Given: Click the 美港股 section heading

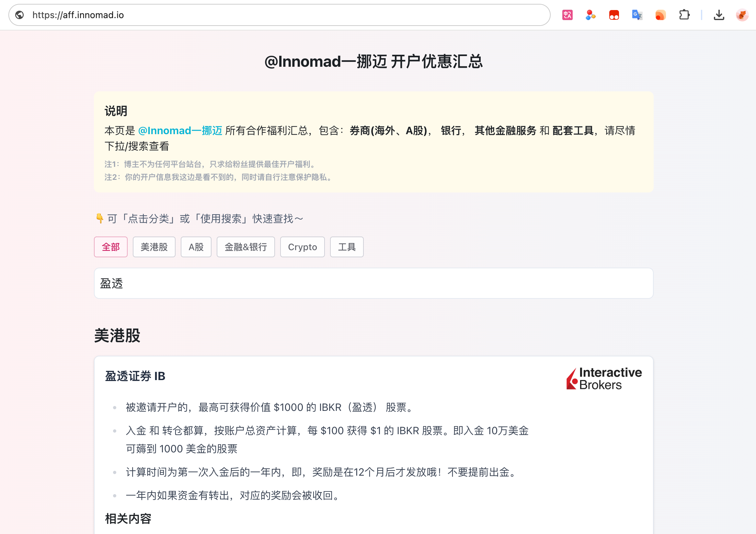Looking at the screenshot, I should [x=117, y=336].
